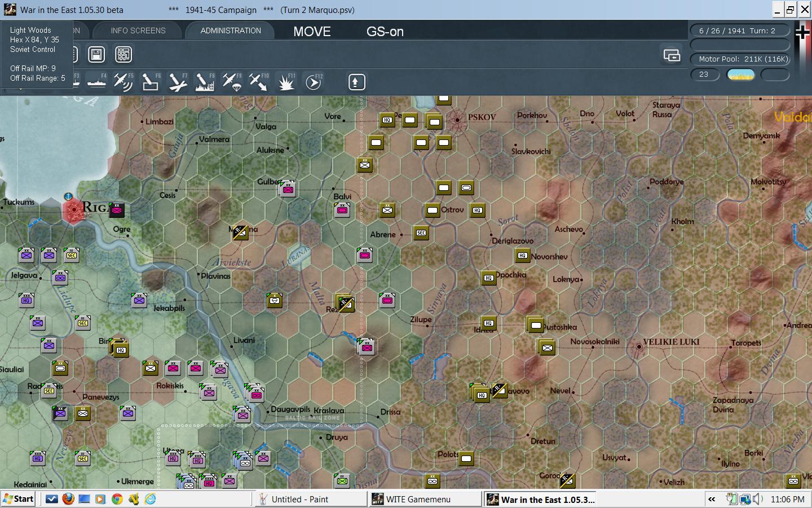Select the unit counter left of Ostrov
This screenshot has height=508, width=812.
432,210
